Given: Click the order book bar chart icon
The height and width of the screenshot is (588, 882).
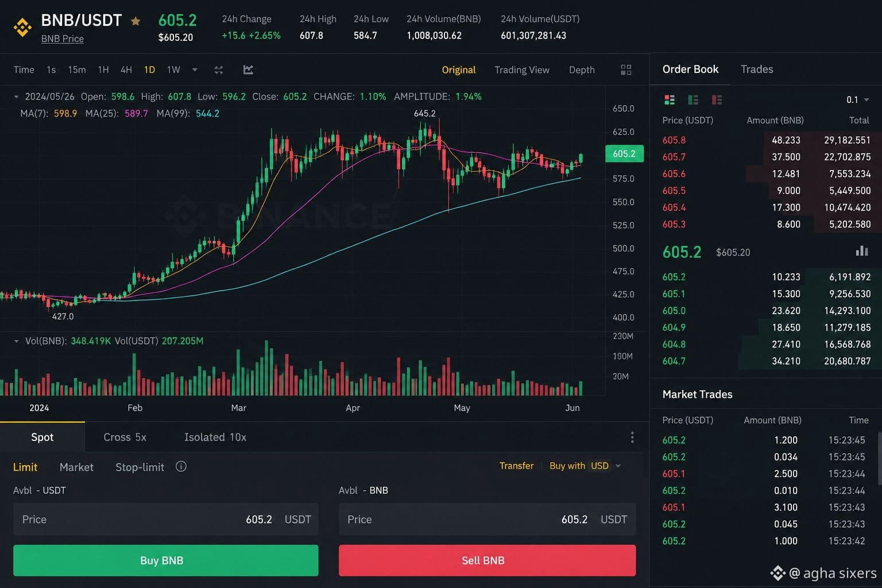Looking at the screenshot, I should pyautogui.click(x=861, y=251).
